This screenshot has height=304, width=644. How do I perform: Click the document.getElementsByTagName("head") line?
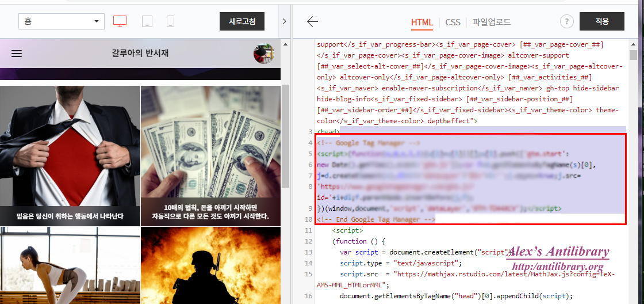click(456, 296)
